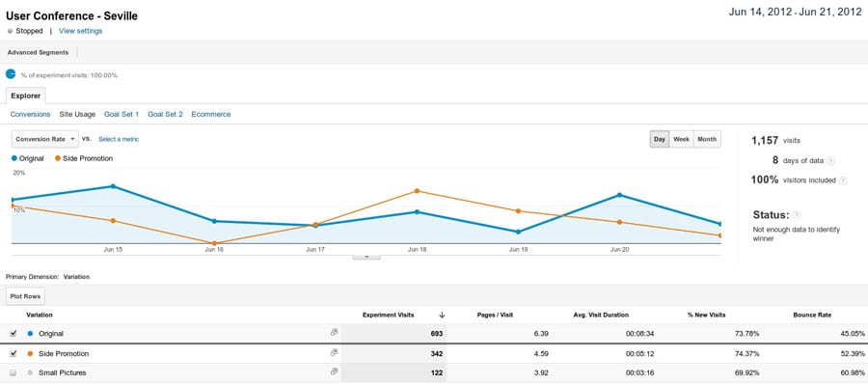
Task: Open the Original variation page link icon
Action: tap(334, 332)
